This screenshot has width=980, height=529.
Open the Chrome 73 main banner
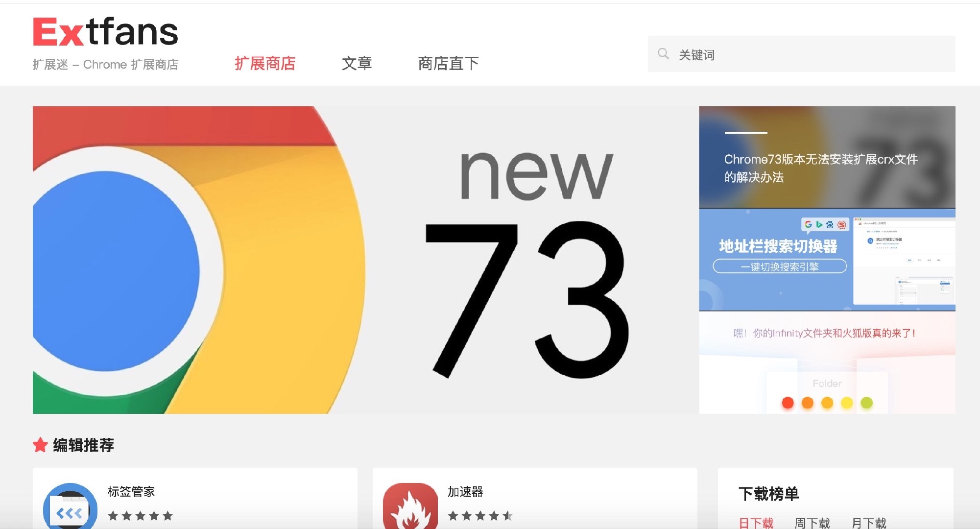(x=365, y=260)
